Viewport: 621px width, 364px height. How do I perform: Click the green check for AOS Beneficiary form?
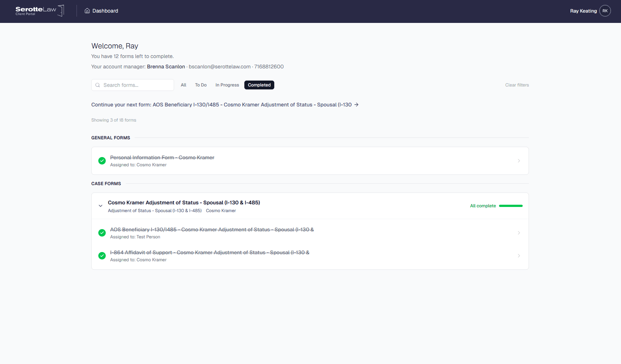pos(102,233)
